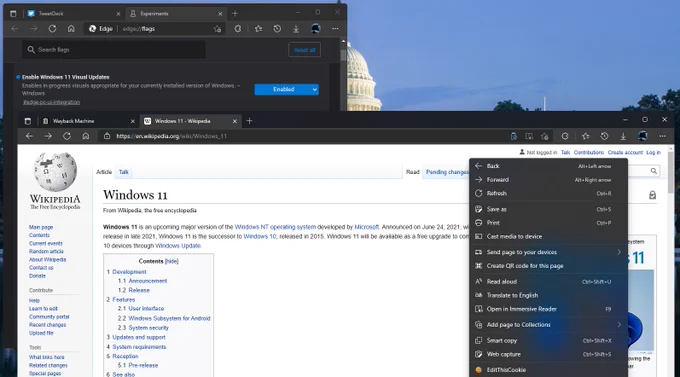The width and height of the screenshot is (680, 377).
Task: Choose Refresh from context menu
Action: [549, 193]
